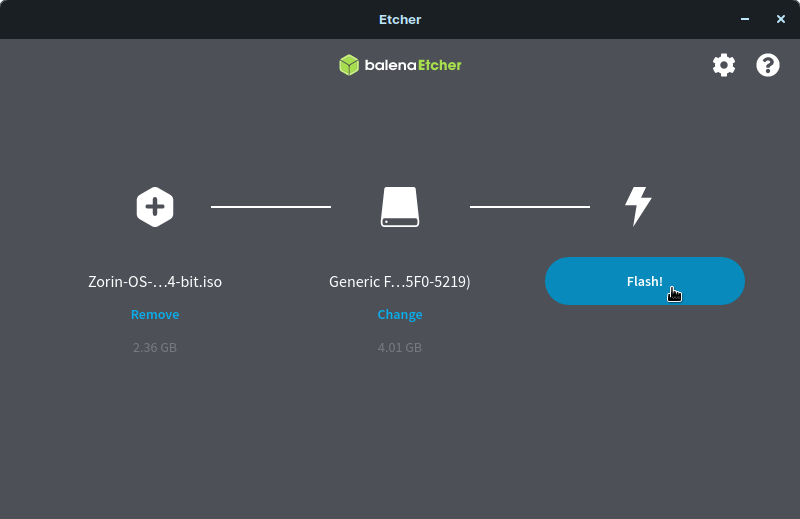Click the green balena cube logo
The image size is (800, 519).
pyautogui.click(x=348, y=65)
